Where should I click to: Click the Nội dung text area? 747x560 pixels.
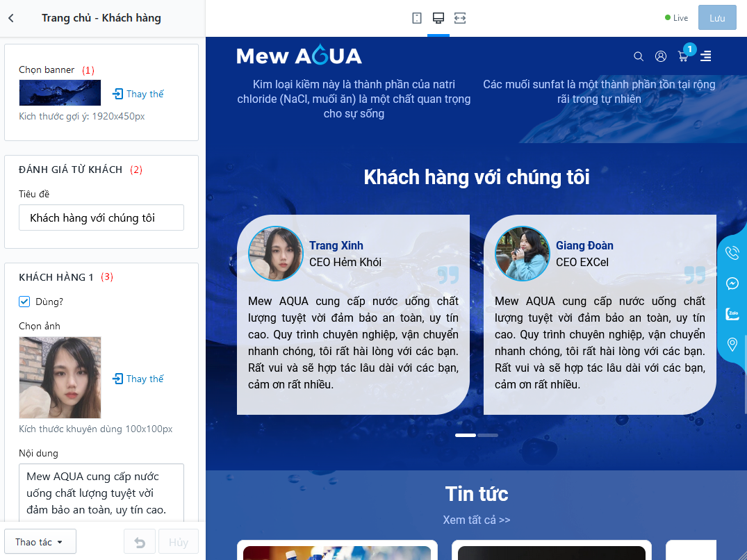(101, 493)
